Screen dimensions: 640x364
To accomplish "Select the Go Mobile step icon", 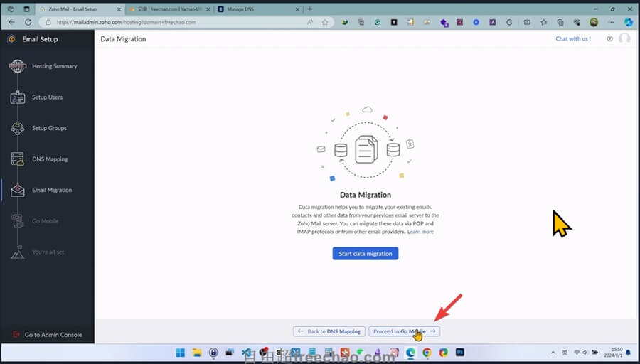I will tap(18, 221).
